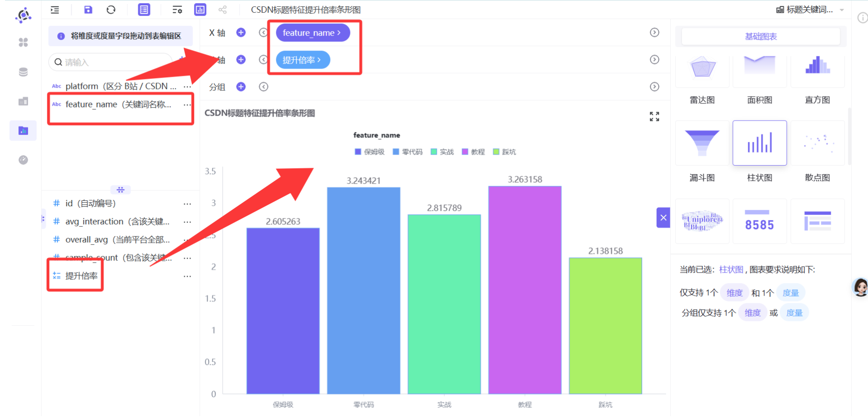Toggle 零代码 series in chart legend

[407, 152]
